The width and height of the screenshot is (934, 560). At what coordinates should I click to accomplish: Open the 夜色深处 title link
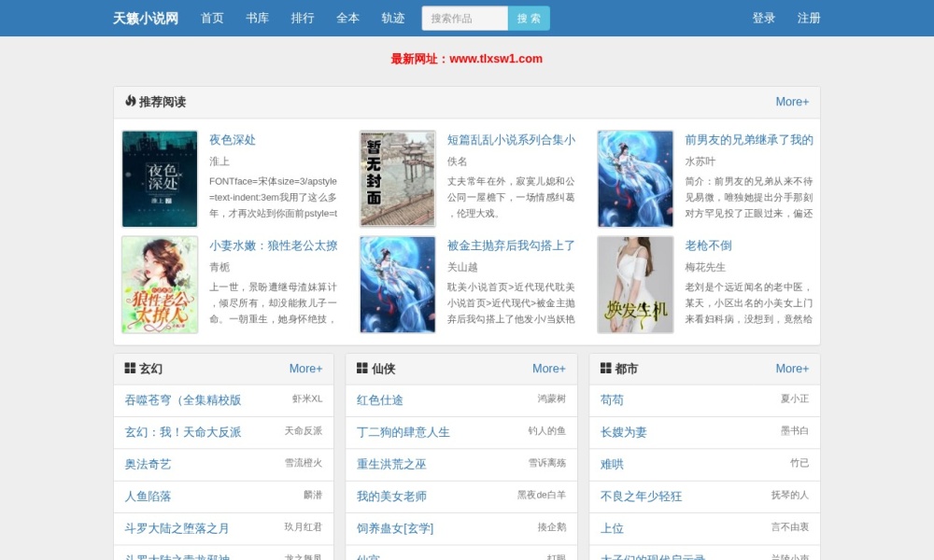(x=233, y=140)
